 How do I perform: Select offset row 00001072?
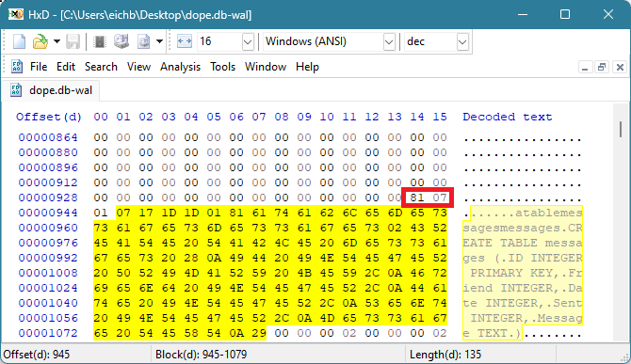tap(48, 333)
